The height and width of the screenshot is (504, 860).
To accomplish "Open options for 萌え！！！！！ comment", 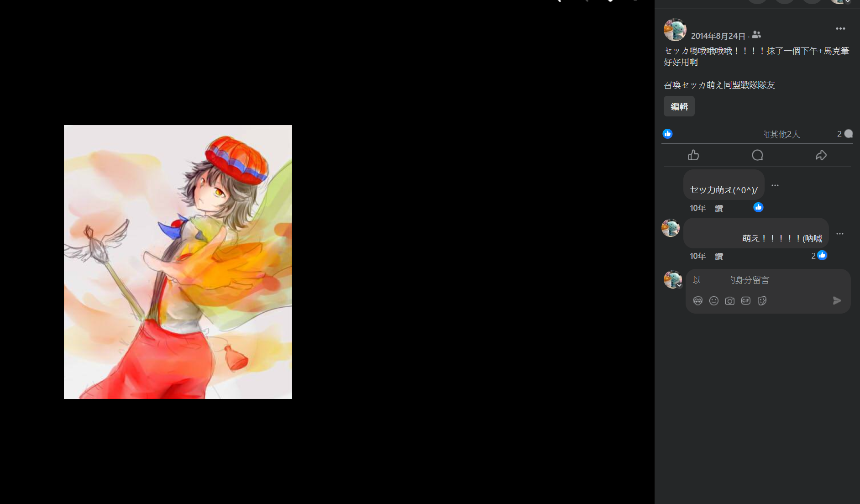I will pyautogui.click(x=840, y=234).
